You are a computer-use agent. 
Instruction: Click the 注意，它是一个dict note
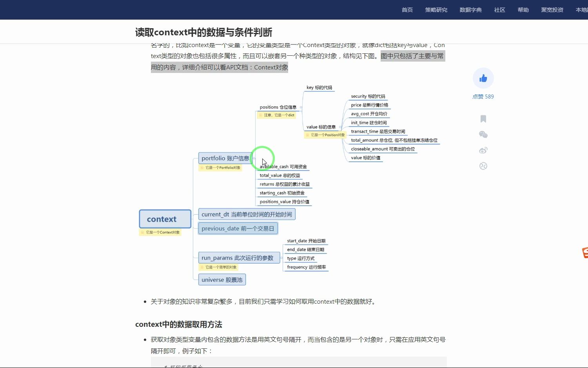(x=276, y=115)
